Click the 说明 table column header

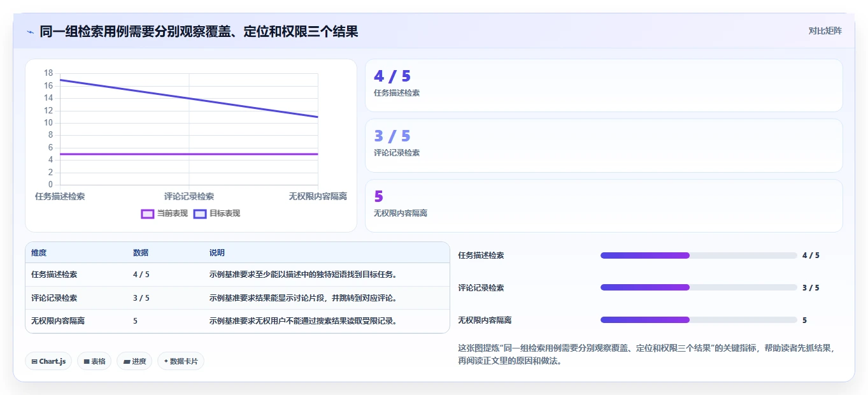tap(217, 253)
